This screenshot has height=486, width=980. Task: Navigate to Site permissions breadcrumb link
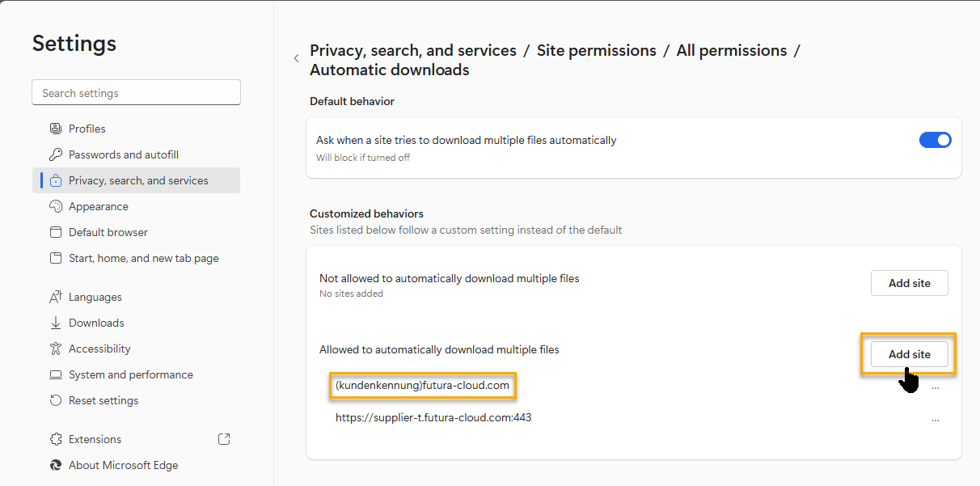(x=596, y=50)
